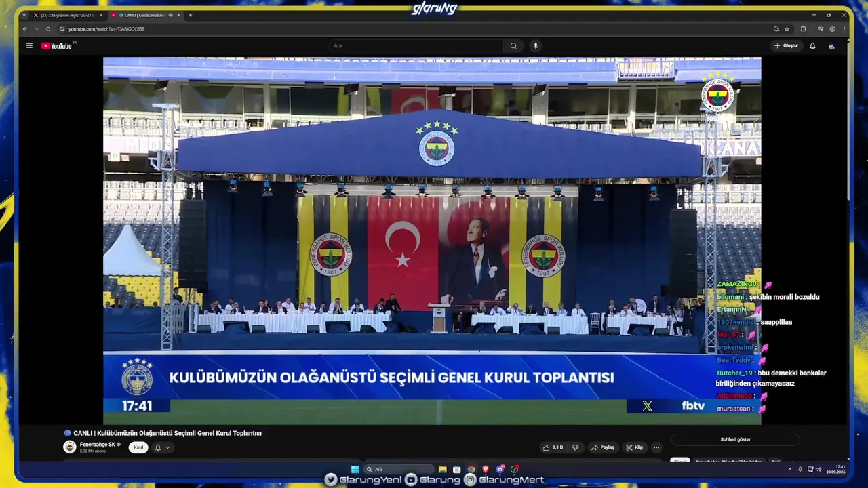Open the browser profile icon

point(832,29)
